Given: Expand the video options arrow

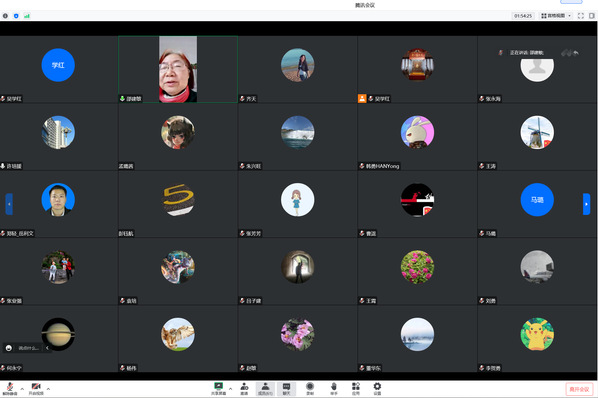Looking at the screenshot, I should 48,389.
